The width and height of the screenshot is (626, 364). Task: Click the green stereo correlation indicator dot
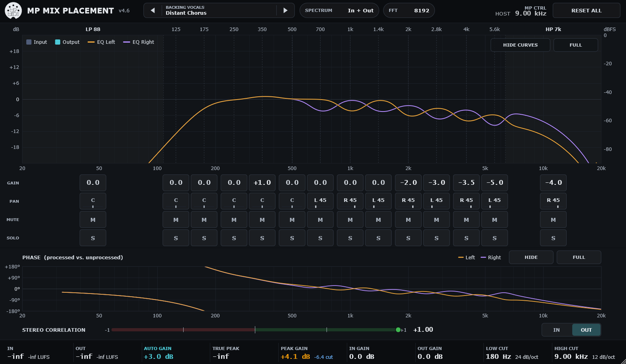coord(398,330)
